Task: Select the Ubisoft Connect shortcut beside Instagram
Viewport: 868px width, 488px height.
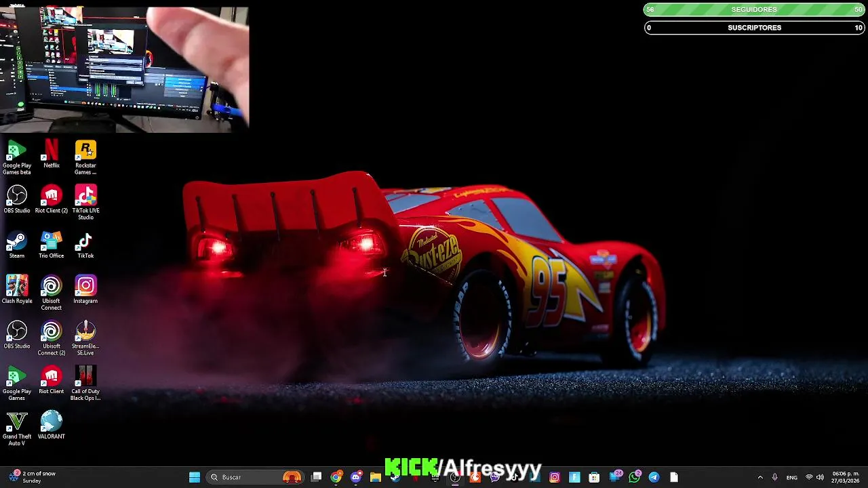Action: [x=52, y=293]
